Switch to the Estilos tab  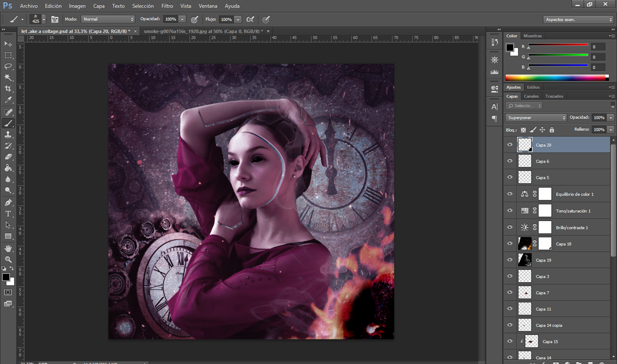click(533, 87)
